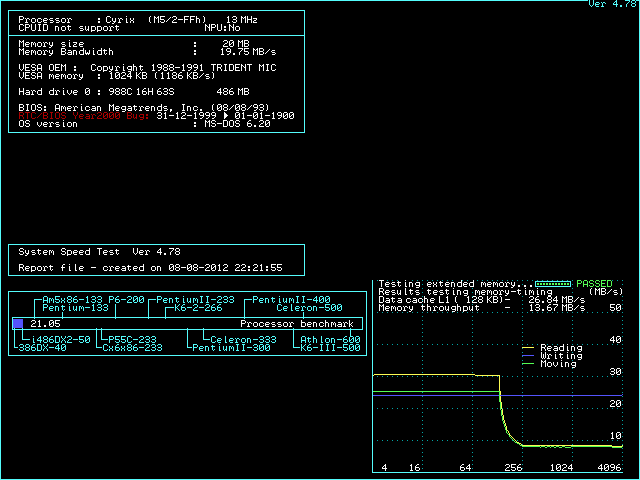Click the P55C-233 reference label

pyautogui.click(x=132, y=340)
